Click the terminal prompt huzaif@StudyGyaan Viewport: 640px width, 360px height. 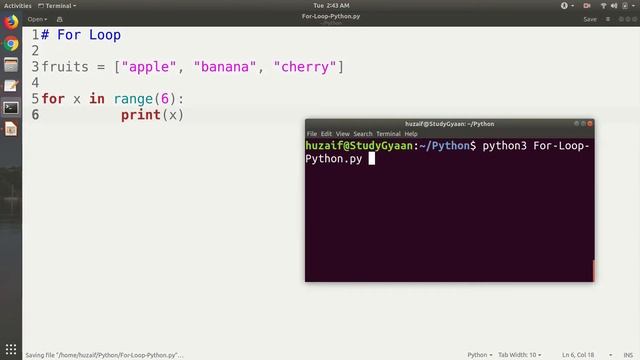[x=359, y=146]
